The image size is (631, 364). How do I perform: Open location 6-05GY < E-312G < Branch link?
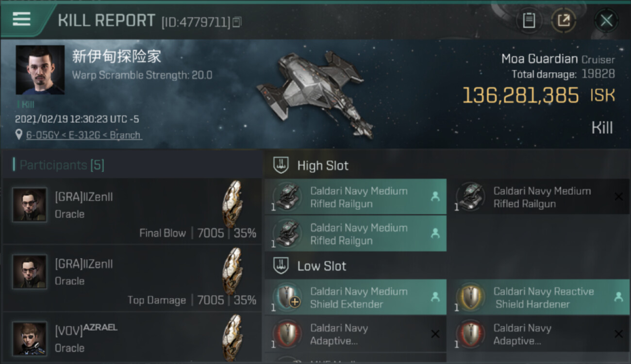point(83,135)
